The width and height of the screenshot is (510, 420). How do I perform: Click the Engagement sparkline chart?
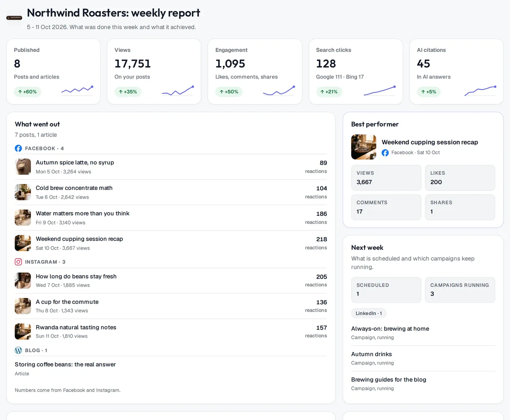pos(279,90)
